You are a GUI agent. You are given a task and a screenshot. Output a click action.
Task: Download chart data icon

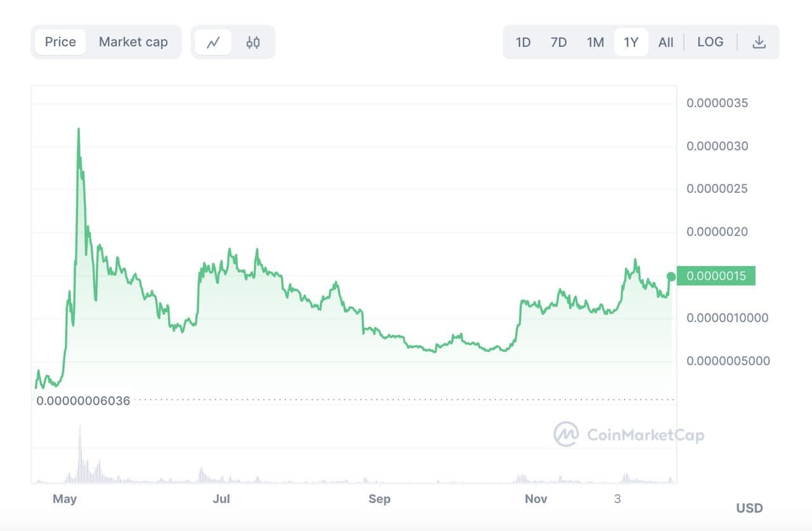tap(759, 43)
